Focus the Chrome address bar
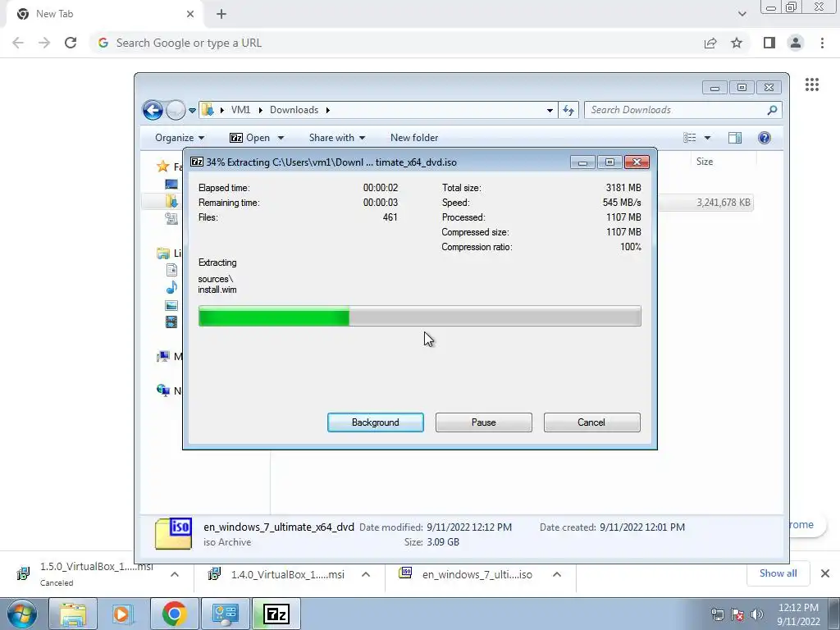 pyautogui.click(x=396, y=43)
